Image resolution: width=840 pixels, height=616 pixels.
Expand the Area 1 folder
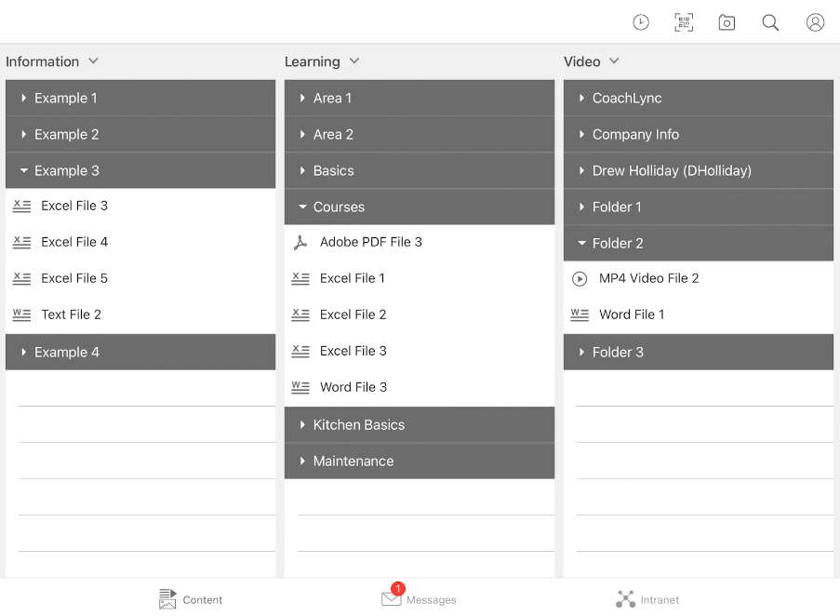coord(420,98)
